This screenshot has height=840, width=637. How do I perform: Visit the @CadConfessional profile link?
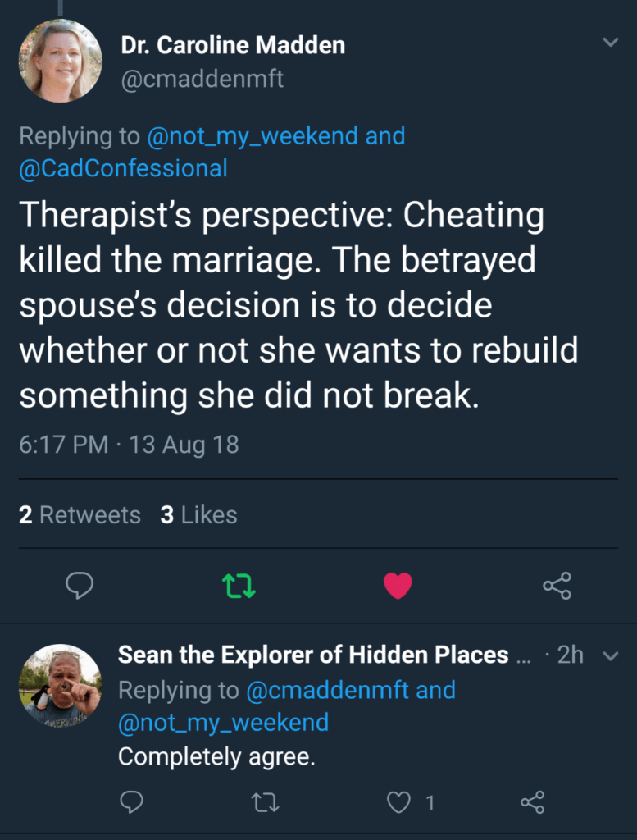(x=123, y=168)
